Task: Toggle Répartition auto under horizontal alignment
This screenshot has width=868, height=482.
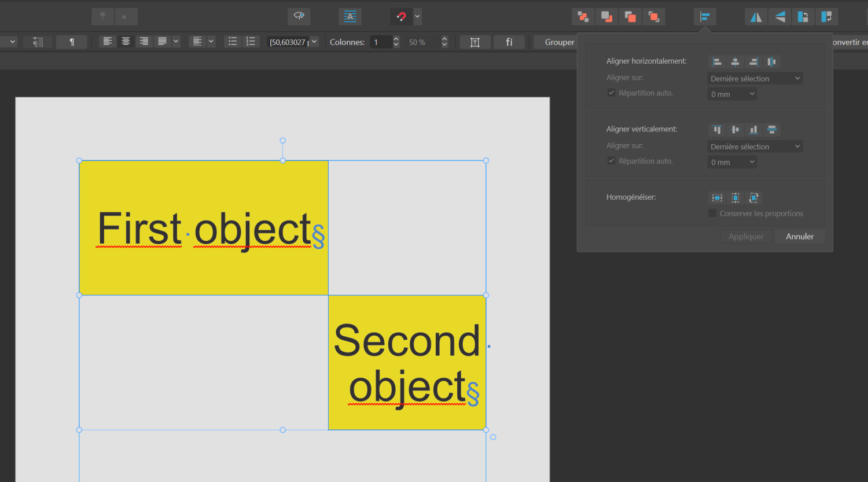Action: pyautogui.click(x=611, y=93)
